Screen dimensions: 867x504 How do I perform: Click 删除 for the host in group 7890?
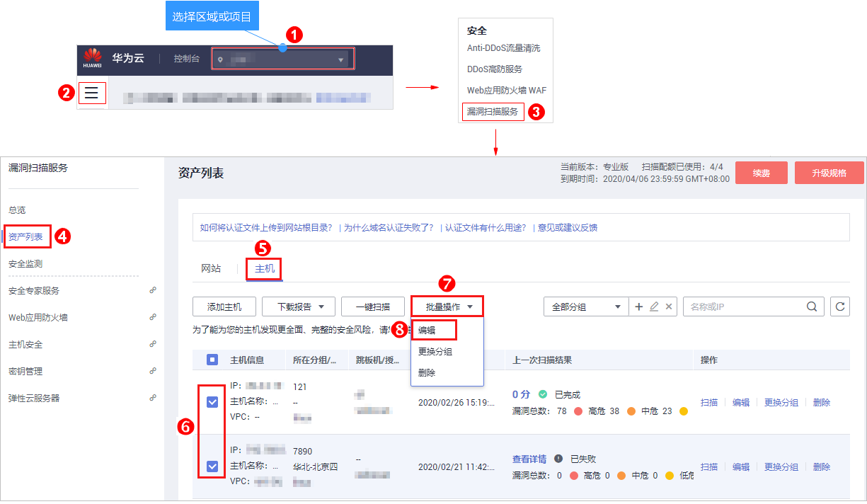pos(822,466)
